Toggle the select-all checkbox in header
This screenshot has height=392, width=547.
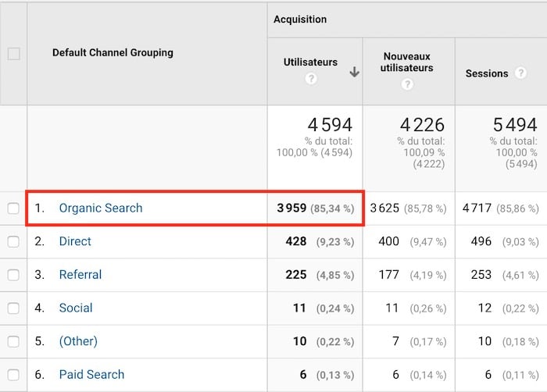(13, 54)
